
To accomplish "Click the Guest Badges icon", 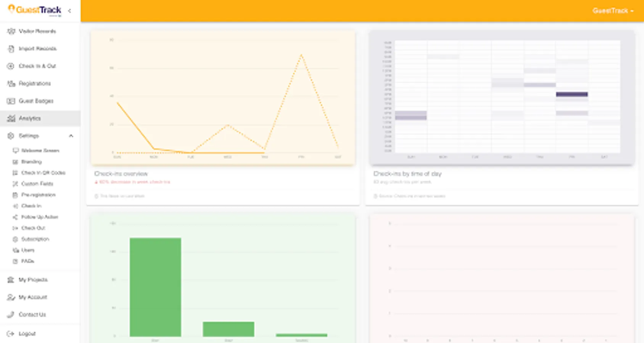I will click(x=11, y=101).
